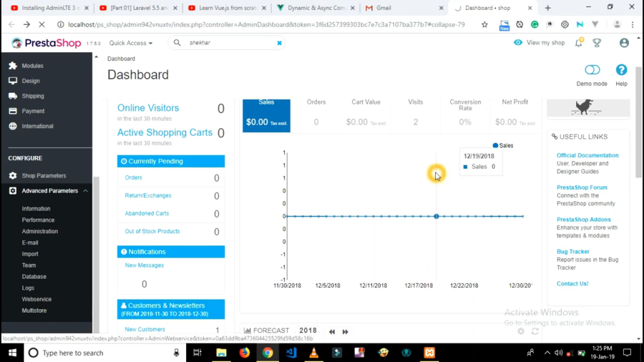Launch VLC from the Windows taskbar
Screen dimensions: 644x362
pyautogui.click(x=313, y=353)
